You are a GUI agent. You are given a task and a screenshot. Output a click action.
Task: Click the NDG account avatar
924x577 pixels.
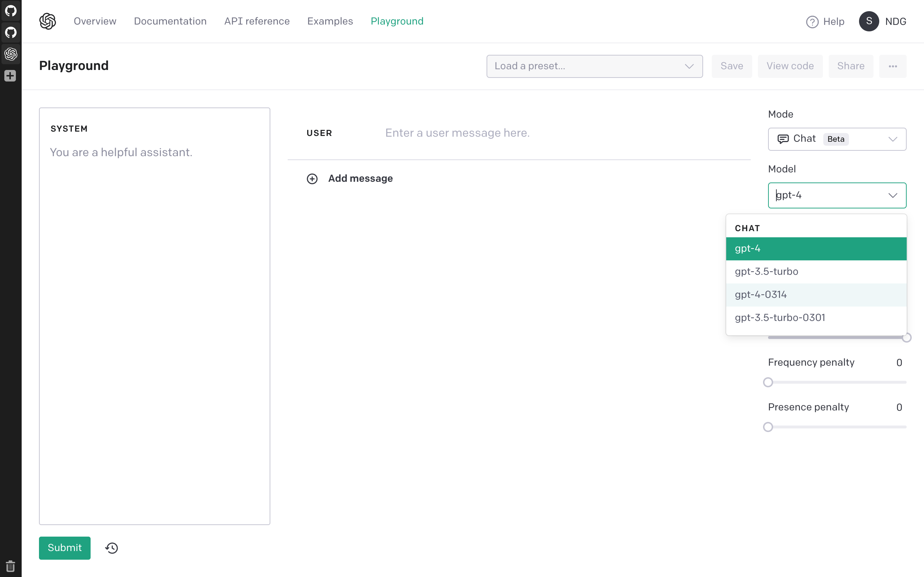click(x=869, y=21)
